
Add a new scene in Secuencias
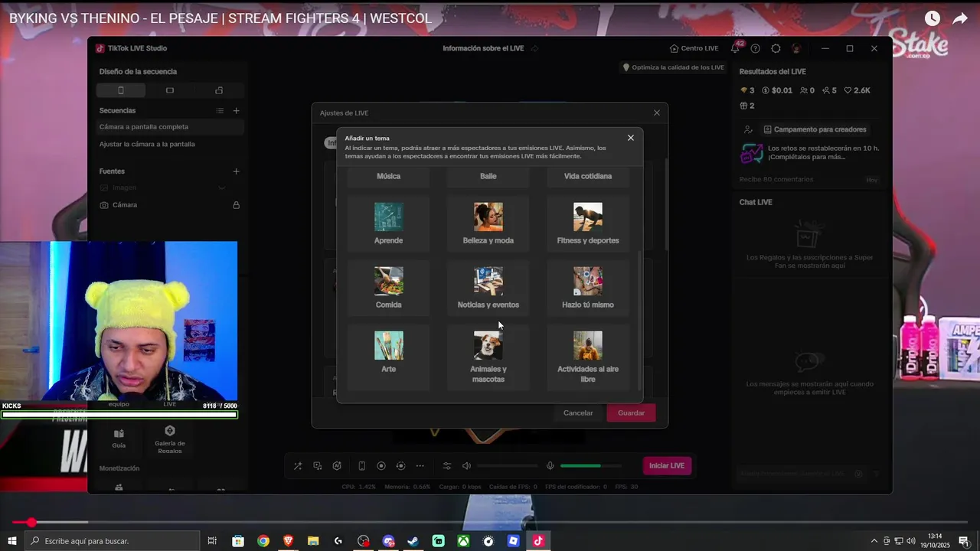coord(236,111)
